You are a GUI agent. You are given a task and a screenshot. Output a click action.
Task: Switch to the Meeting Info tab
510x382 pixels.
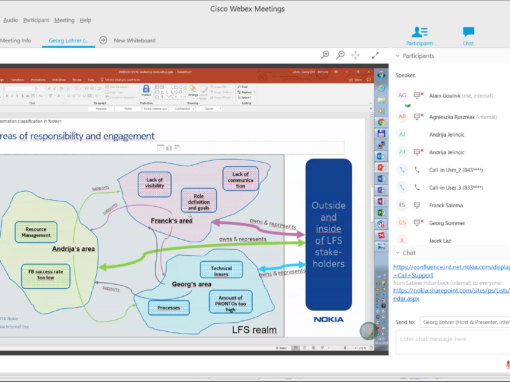(x=15, y=40)
